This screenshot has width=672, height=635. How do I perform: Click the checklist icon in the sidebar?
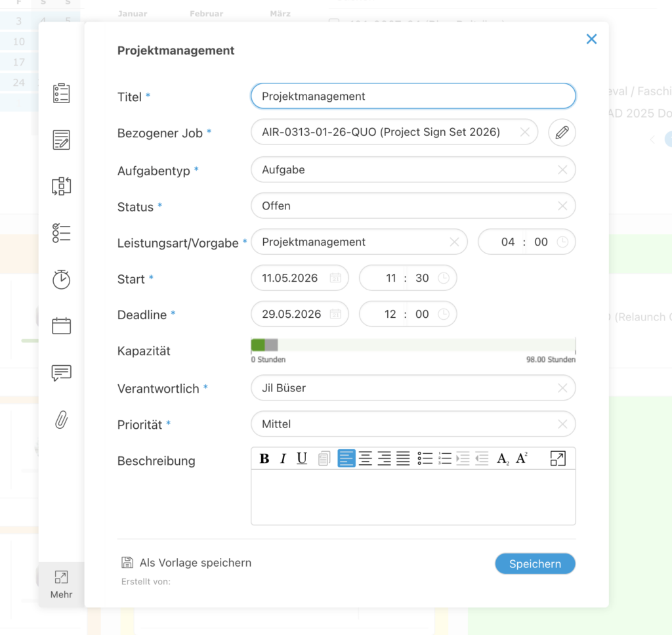61,232
